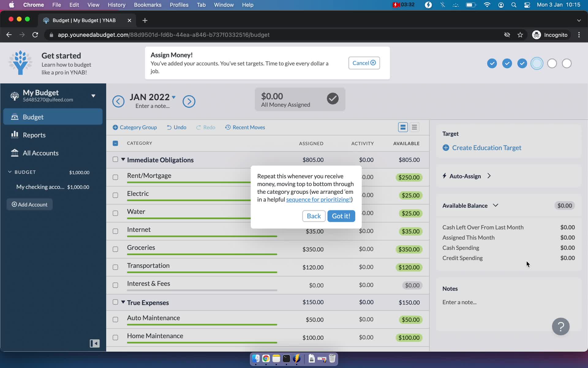Click the Undo icon in toolbar
The image size is (588, 368).
(169, 127)
